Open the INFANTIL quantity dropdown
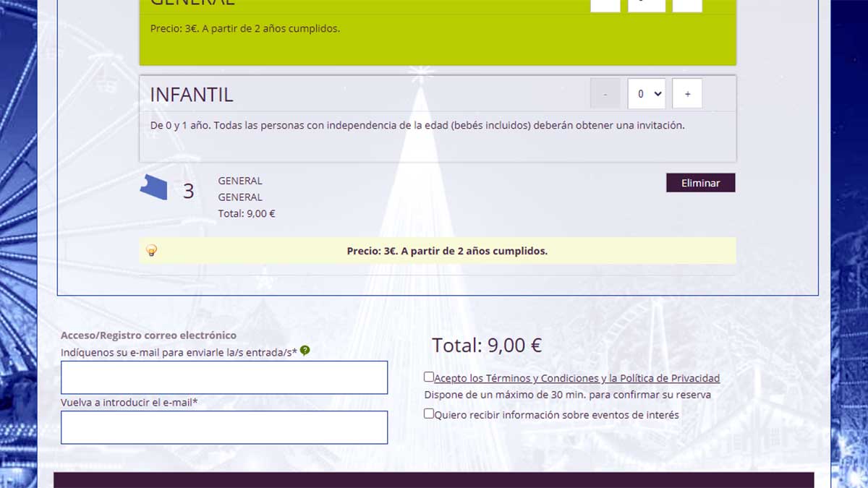 [646, 94]
